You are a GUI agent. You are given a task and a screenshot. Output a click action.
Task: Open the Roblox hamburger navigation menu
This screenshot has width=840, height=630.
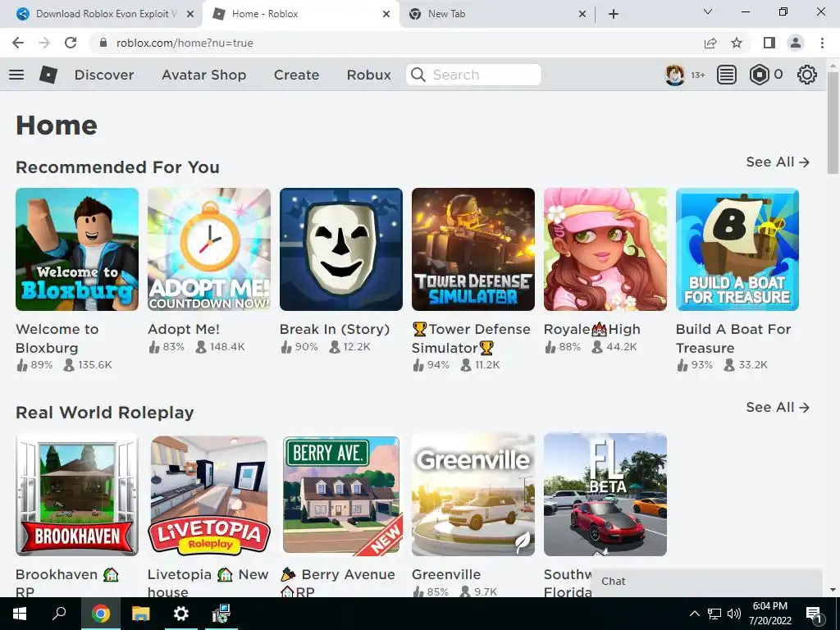click(x=16, y=75)
